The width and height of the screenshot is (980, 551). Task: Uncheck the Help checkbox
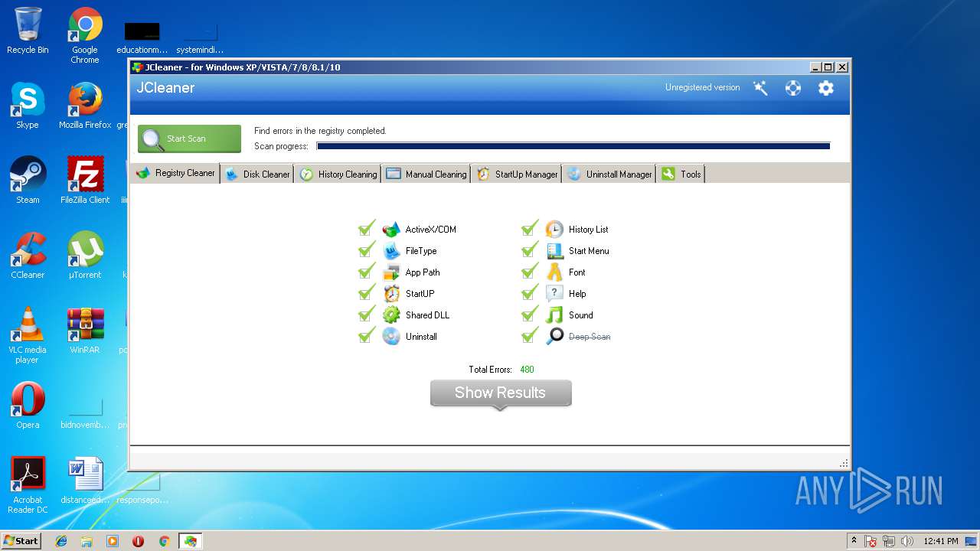(x=530, y=293)
